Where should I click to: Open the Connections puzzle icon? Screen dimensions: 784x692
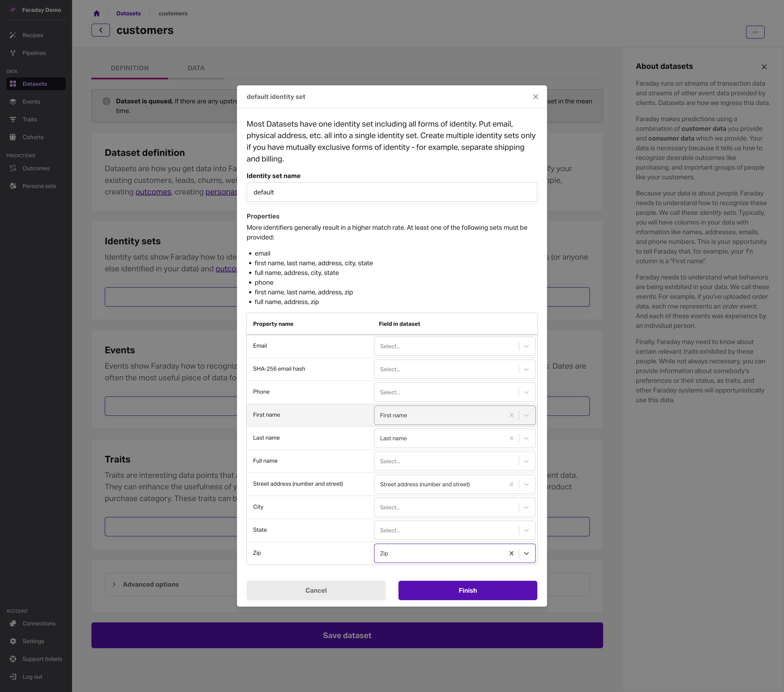[x=13, y=623]
